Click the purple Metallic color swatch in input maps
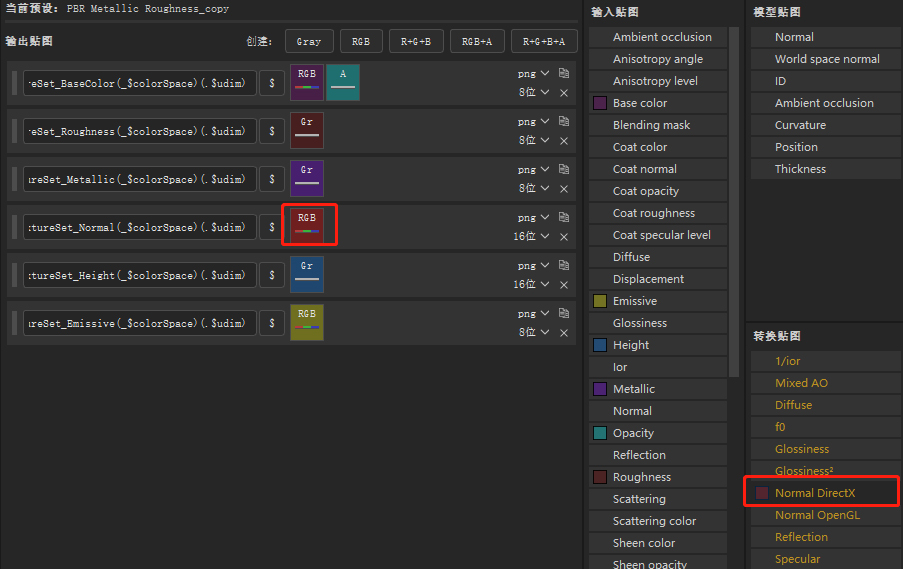Viewport: 903px width, 569px height. (x=600, y=389)
